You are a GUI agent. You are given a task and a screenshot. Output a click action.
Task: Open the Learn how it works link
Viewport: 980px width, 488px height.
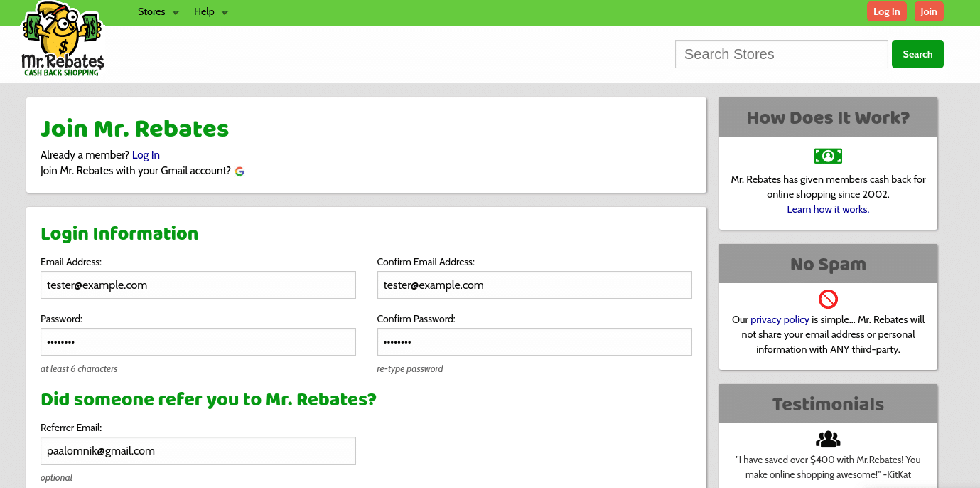[828, 209]
